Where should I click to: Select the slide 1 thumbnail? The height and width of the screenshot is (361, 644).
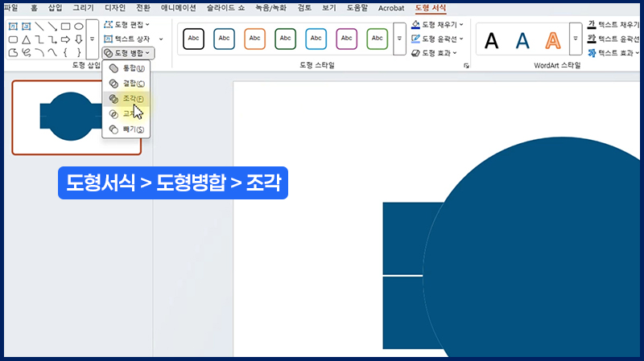tap(76, 117)
